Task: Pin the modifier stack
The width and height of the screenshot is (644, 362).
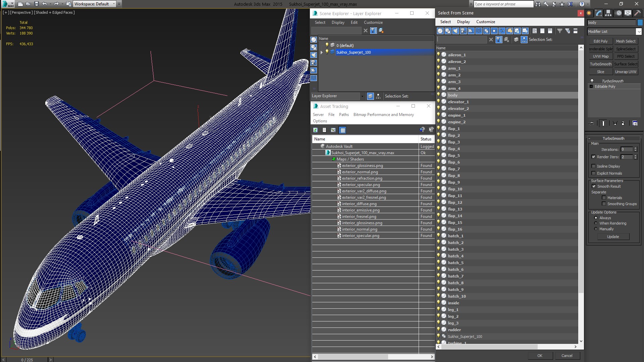Action: pos(592,123)
